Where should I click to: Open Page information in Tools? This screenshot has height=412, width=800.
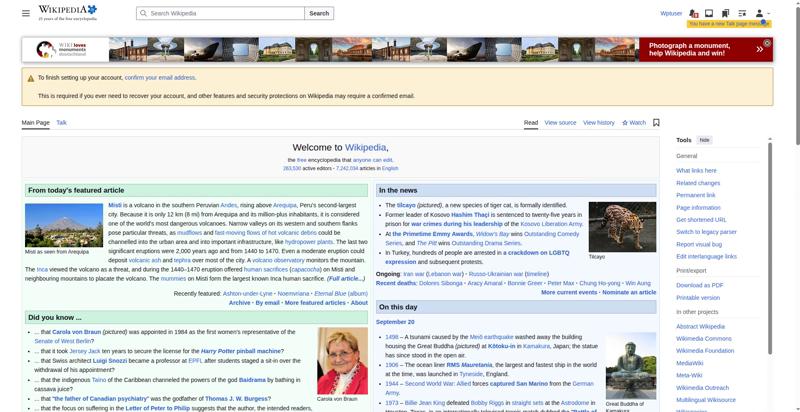[698, 208]
